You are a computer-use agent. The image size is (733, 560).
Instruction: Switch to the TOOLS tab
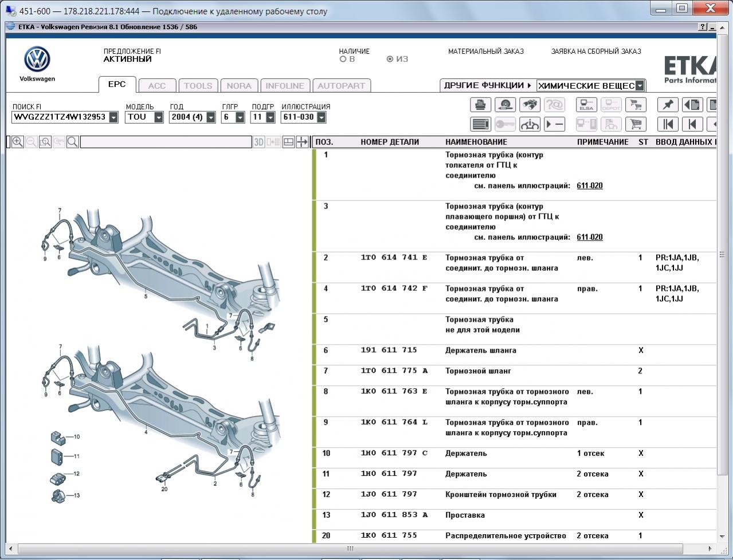[198, 86]
